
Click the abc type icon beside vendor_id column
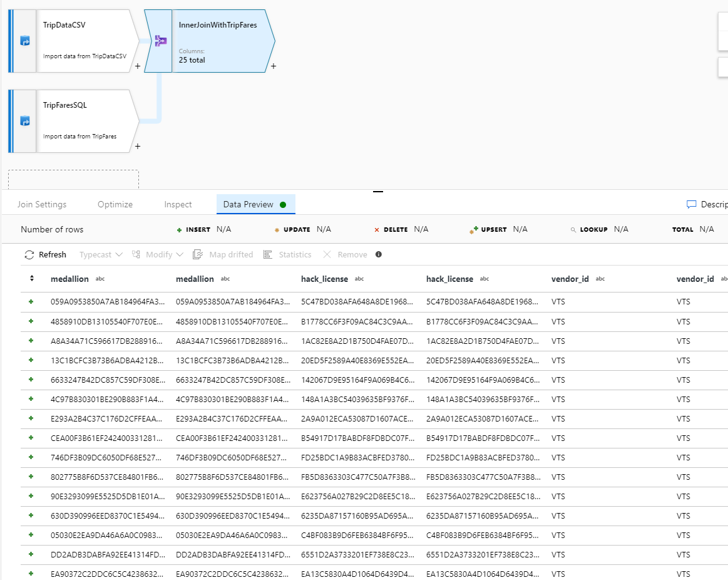pos(599,279)
